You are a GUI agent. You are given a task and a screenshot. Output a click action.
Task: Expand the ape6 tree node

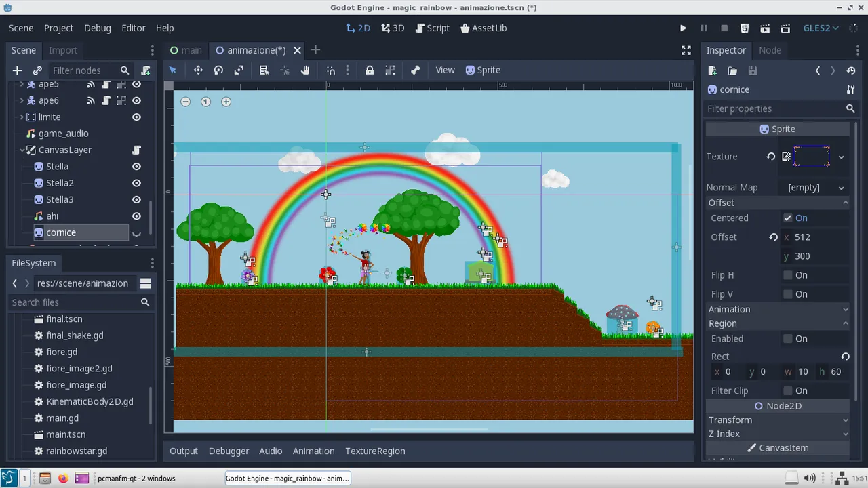pos(22,100)
